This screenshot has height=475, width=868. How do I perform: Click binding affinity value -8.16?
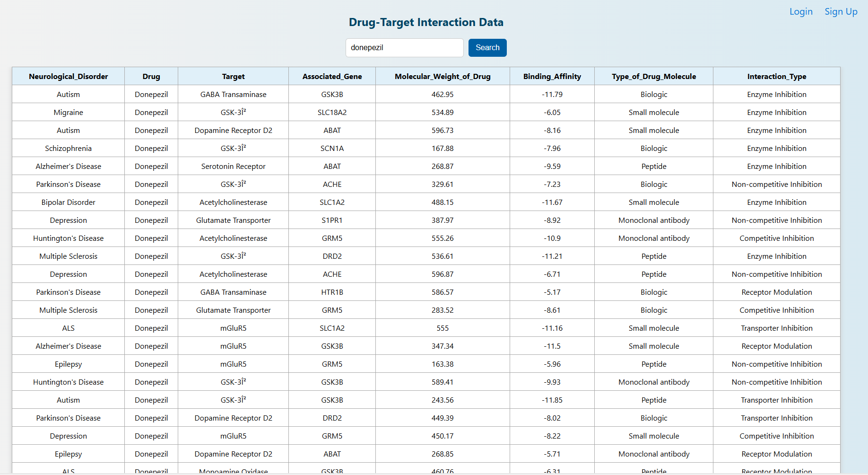552,130
